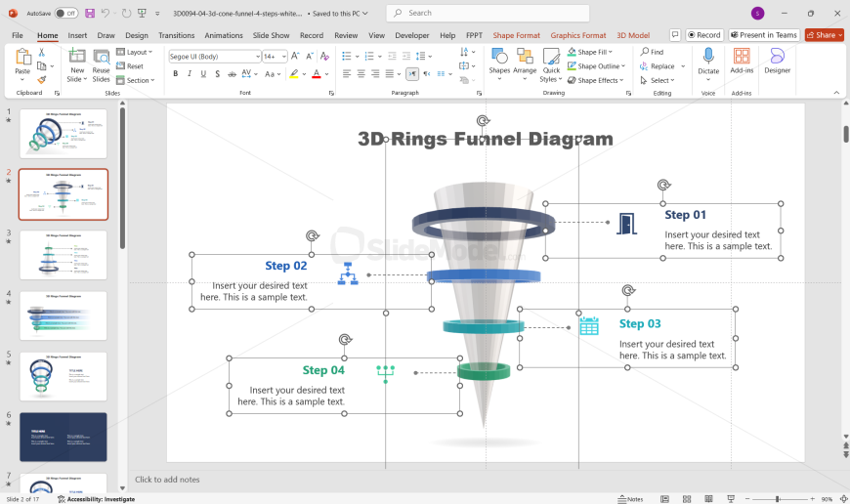The width and height of the screenshot is (850, 504).
Task: Click the Paste icon
Action: click(x=21, y=61)
